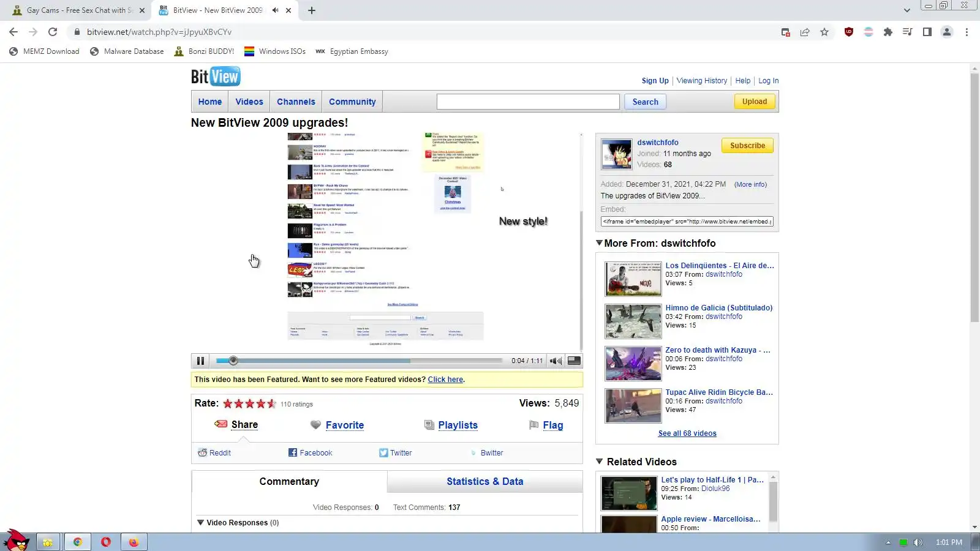Click the main page vertical scrollbar
The height and width of the screenshot is (551, 980).
(x=974, y=197)
